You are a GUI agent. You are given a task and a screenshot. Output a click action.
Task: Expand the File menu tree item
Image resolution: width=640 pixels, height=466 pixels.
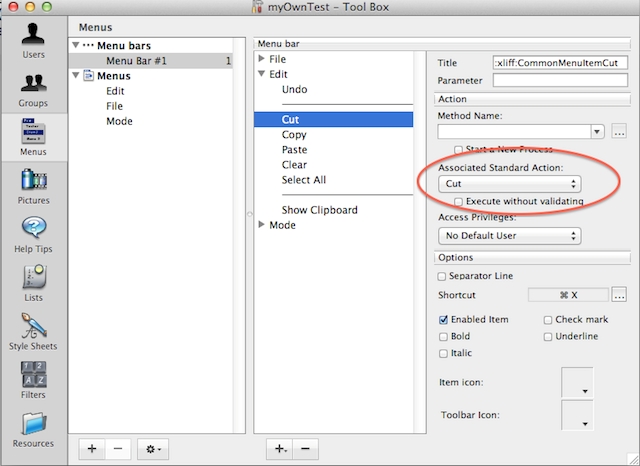click(x=262, y=59)
